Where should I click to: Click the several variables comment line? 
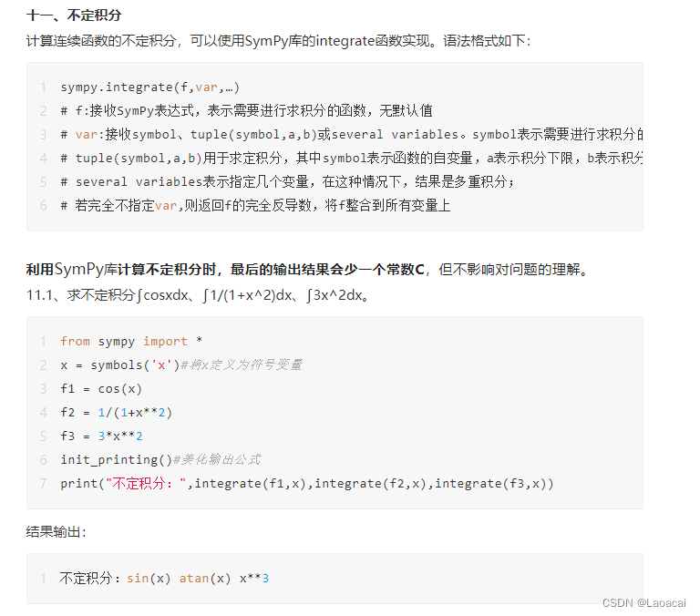(x=287, y=181)
